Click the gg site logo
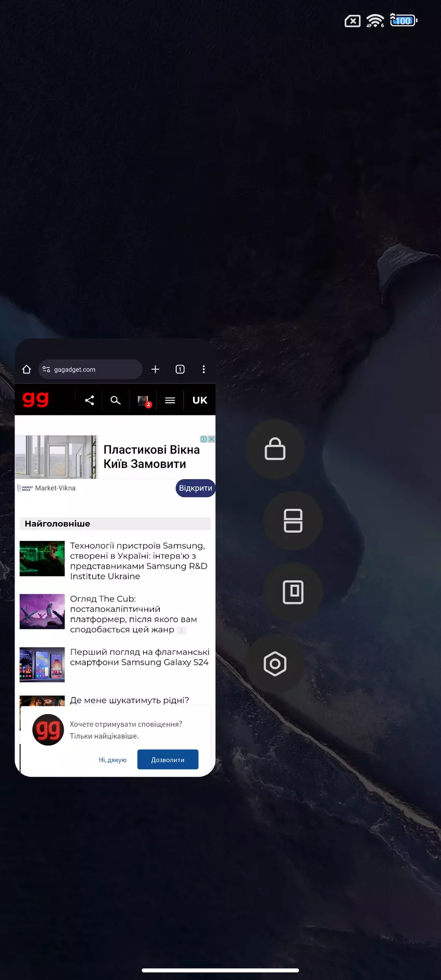Screen dimensions: 441x980 coord(35,400)
